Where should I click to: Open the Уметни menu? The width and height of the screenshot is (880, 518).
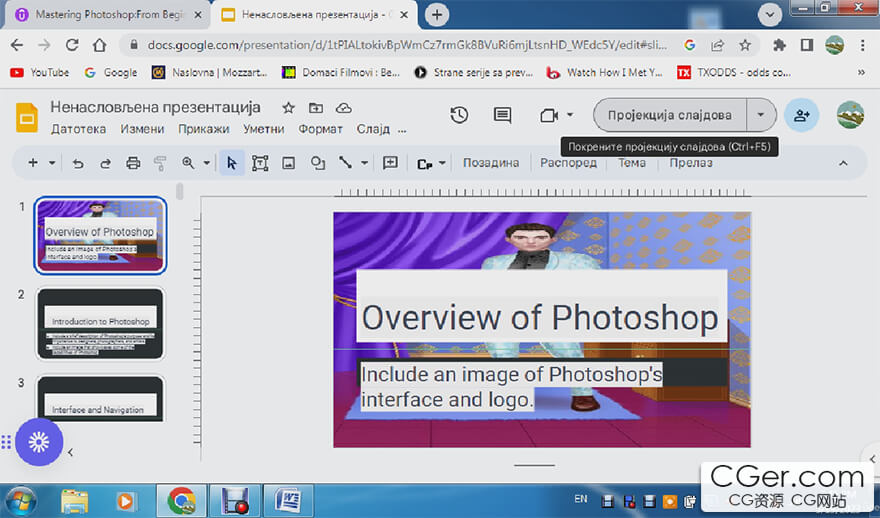tap(263, 129)
